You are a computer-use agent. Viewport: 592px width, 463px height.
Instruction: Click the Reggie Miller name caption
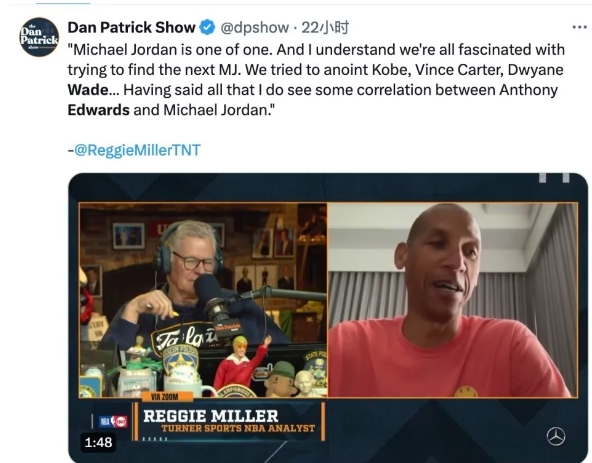click(211, 416)
